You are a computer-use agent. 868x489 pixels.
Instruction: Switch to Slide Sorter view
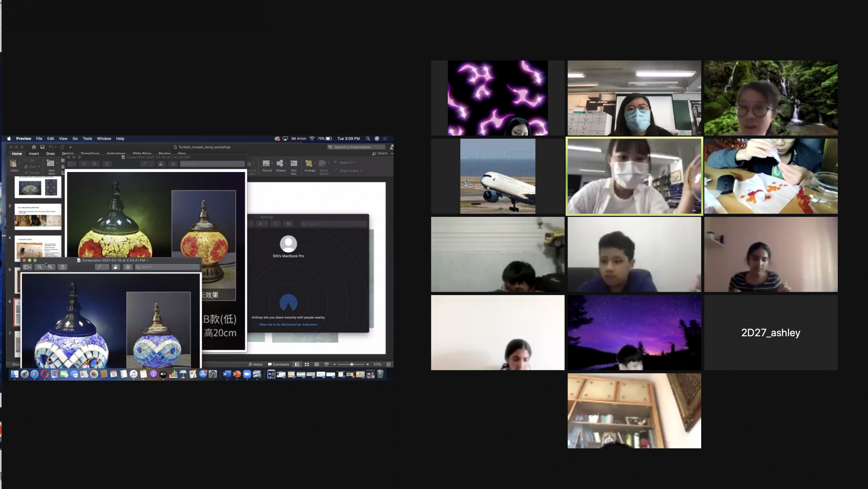(x=307, y=364)
